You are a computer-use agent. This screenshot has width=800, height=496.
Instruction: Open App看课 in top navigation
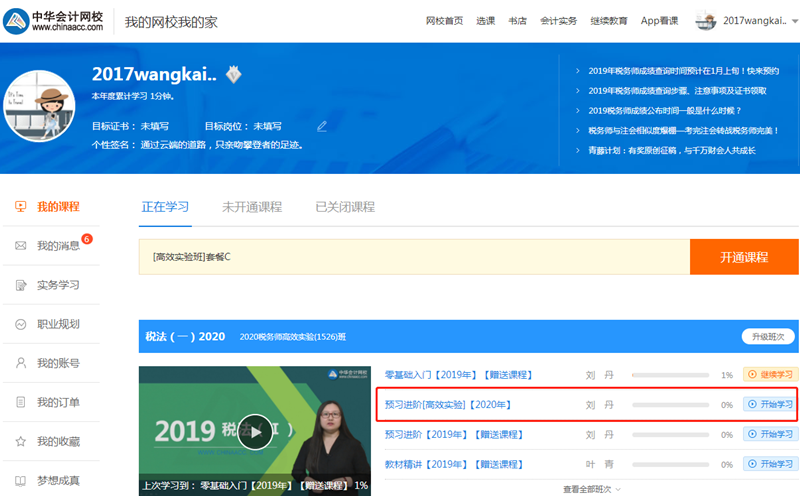point(660,21)
